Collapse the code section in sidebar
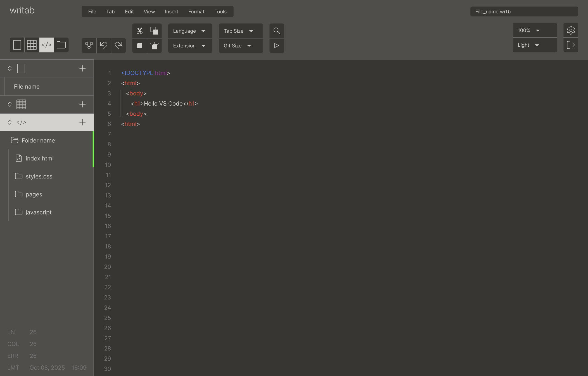Screen dimensions: 588x376 point(10,122)
